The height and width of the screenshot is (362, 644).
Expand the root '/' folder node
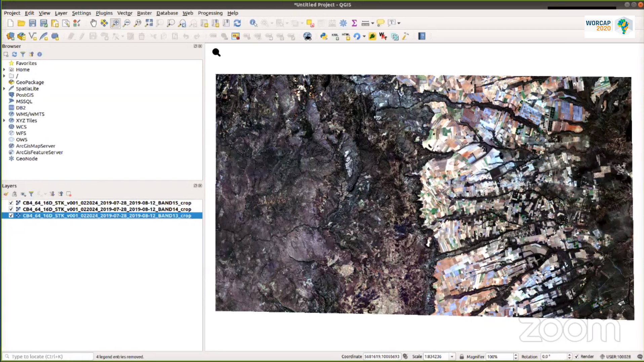4,76
